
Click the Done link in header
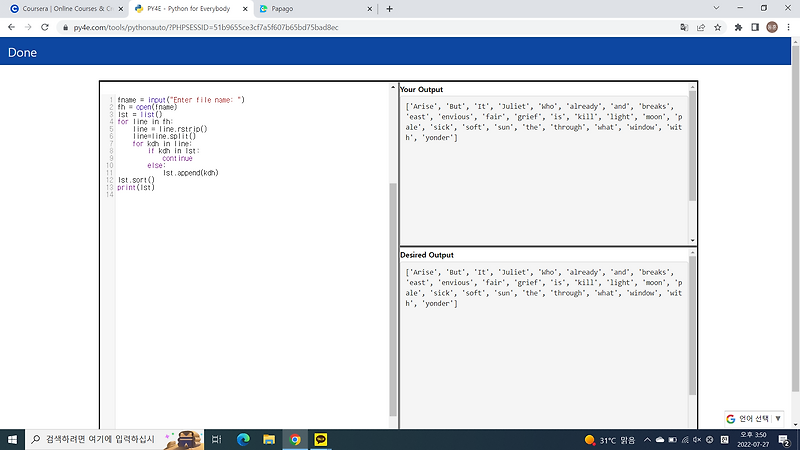point(22,53)
